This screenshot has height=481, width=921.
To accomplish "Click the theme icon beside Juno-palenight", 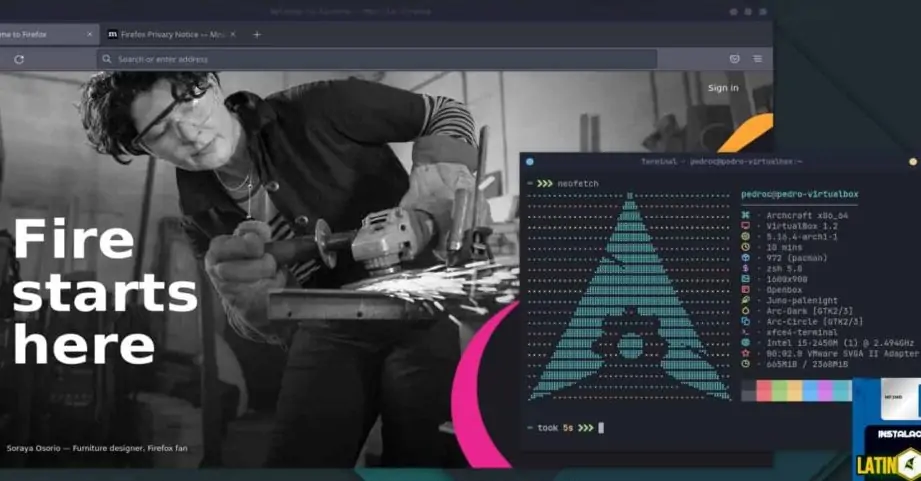I will coord(745,300).
